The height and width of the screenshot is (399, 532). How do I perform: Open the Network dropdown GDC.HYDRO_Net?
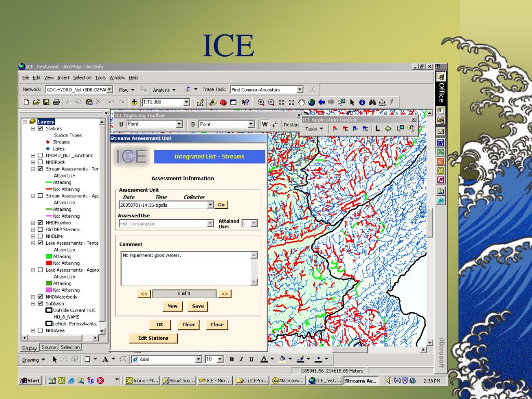coord(110,89)
